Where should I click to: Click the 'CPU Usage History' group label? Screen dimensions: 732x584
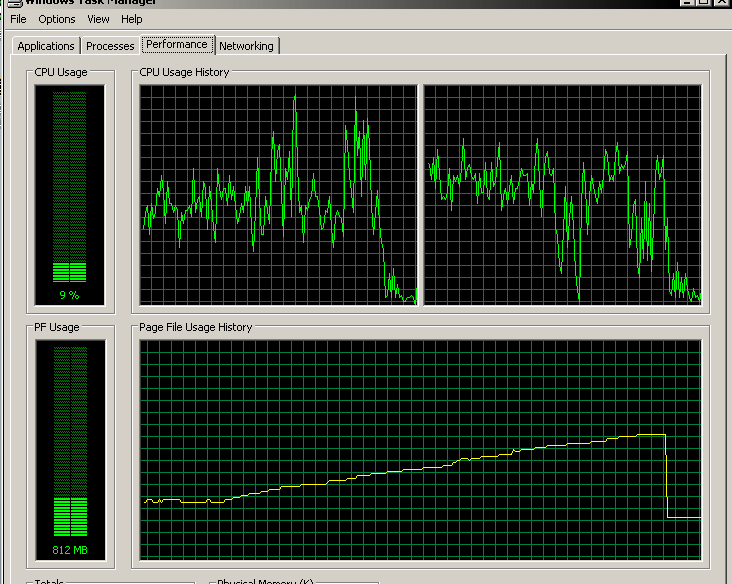coord(184,72)
